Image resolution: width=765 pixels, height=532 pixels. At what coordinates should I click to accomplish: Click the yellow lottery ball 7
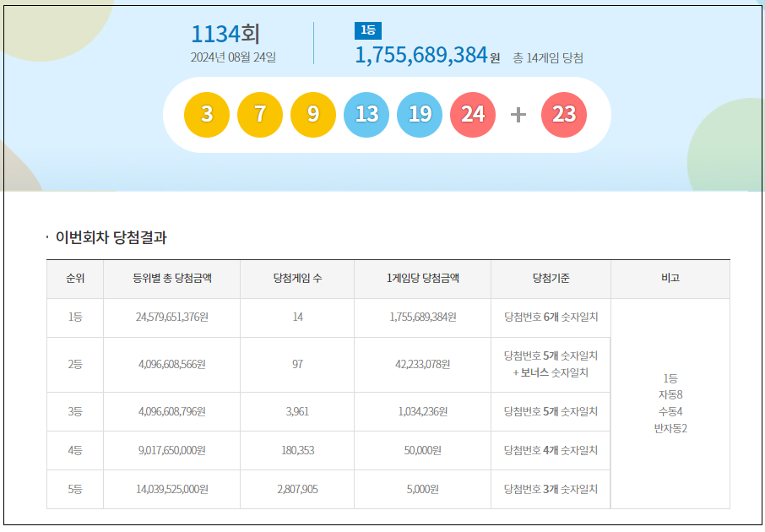tap(260, 115)
